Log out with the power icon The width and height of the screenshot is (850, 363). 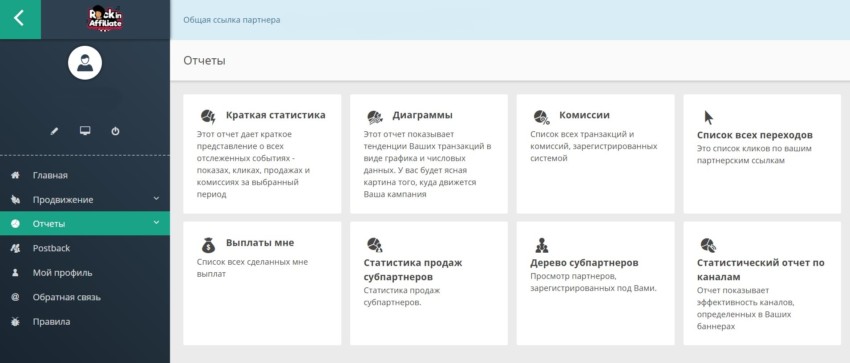pos(115,131)
